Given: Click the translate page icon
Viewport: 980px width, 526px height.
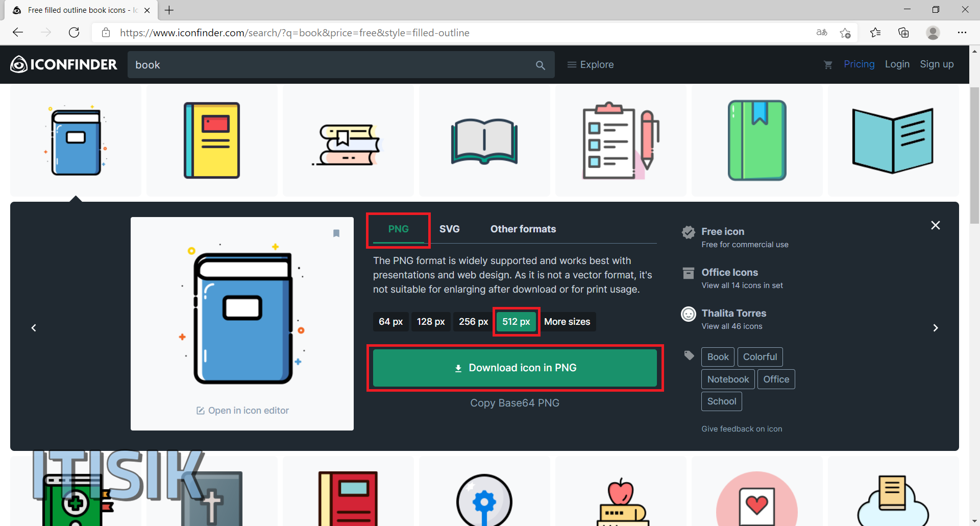Looking at the screenshot, I should 822,33.
